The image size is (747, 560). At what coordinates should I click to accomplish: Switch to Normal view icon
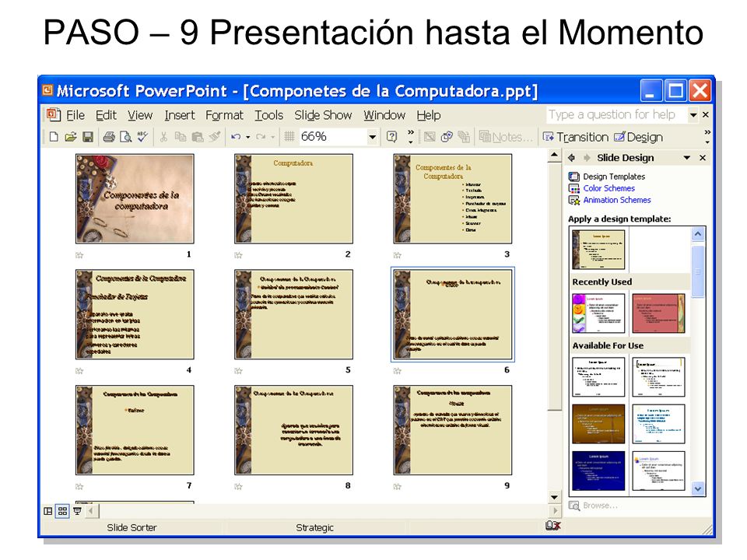pos(48,511)
